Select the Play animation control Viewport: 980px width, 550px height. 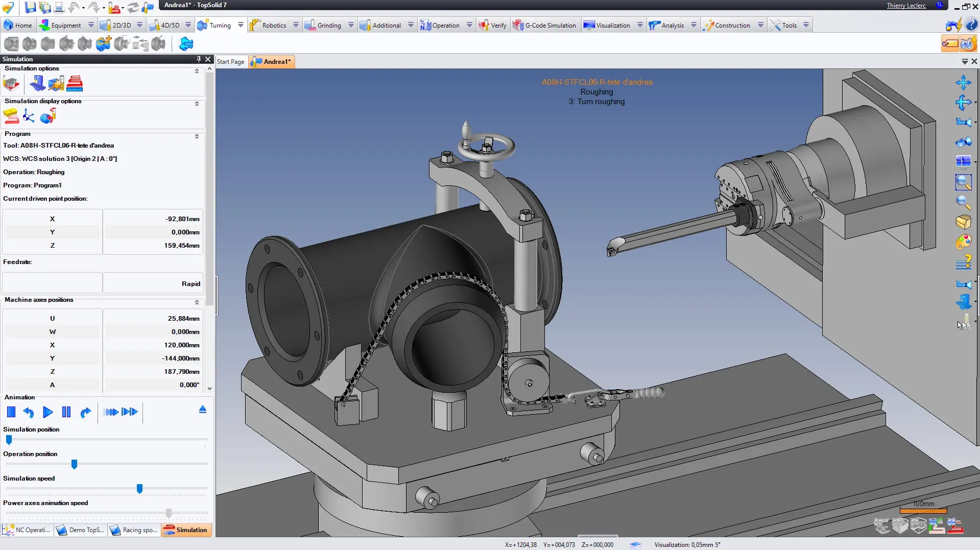[x=47, y=412]
